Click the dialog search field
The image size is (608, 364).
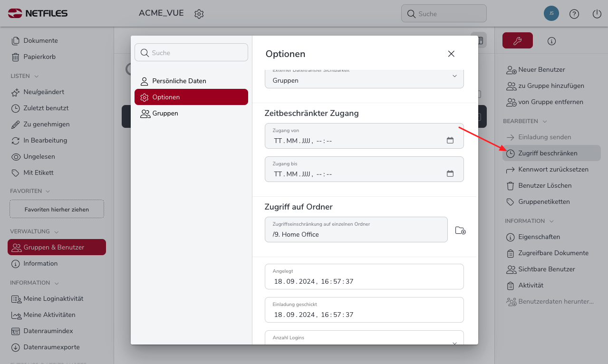[191, 53]
